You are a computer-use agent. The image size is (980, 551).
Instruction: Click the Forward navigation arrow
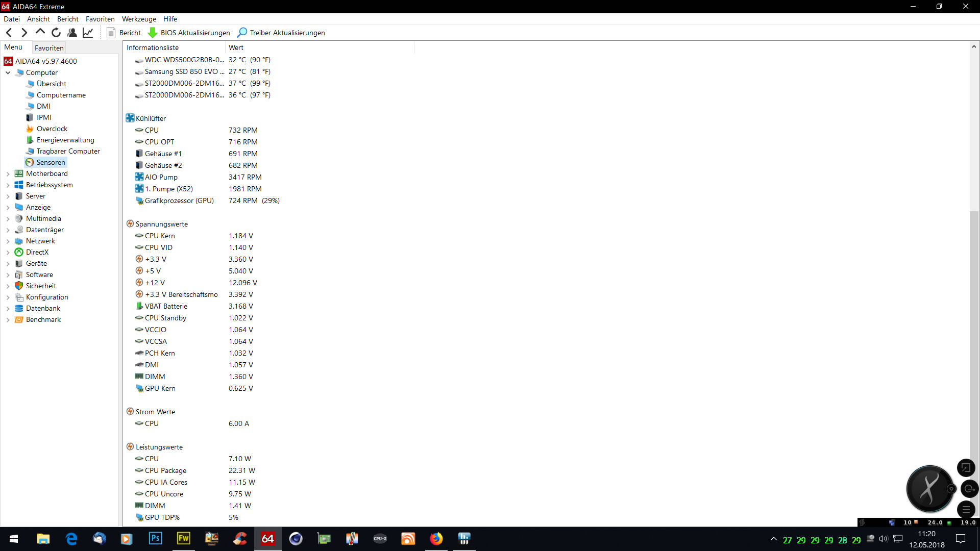click(24, 33)
